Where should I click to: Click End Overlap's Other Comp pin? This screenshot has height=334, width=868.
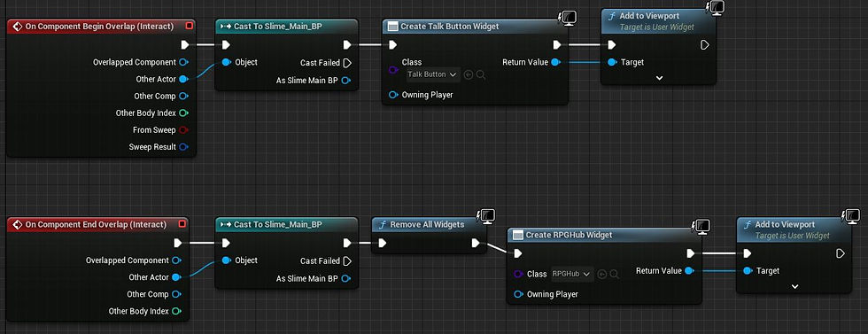pyautogui.click(x=176, y=294)
